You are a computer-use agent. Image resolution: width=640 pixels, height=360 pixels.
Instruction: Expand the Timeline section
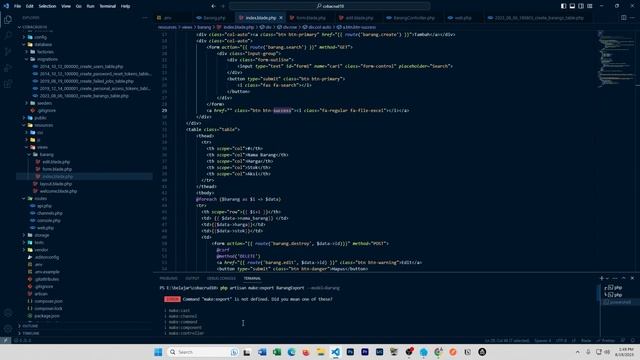point(31,333)
